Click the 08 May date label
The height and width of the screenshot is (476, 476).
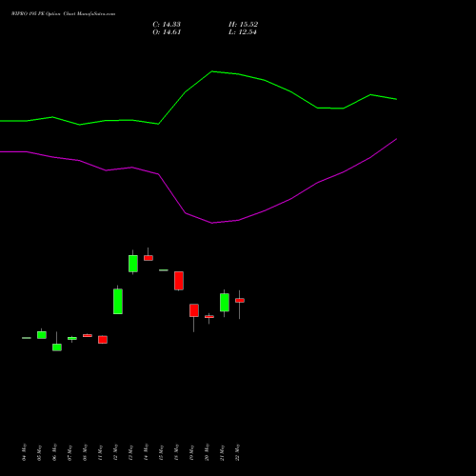[x=86, y=452]
